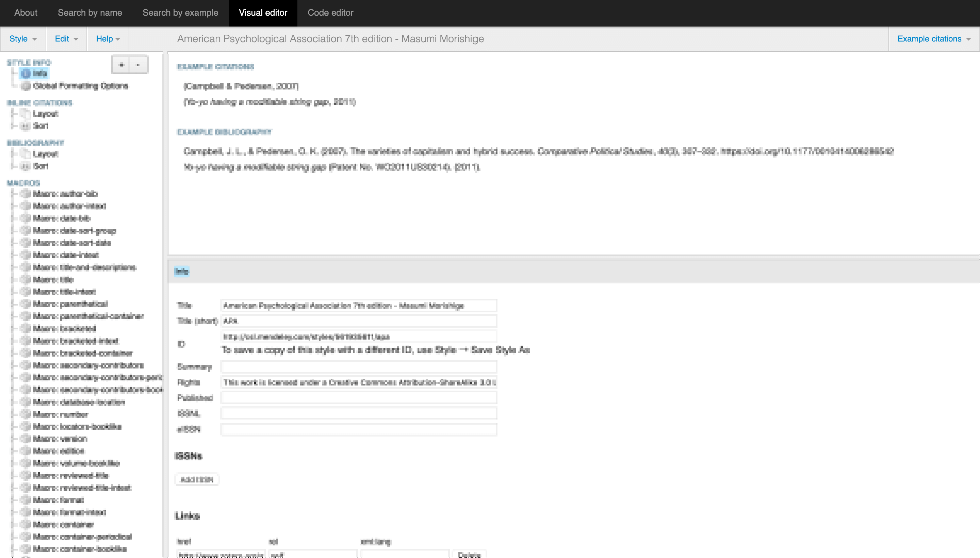This screenshot has height=558, width=980.
Task: Click the icon beside Macro: bracketed-container
Action: click(x=26, y=354)
